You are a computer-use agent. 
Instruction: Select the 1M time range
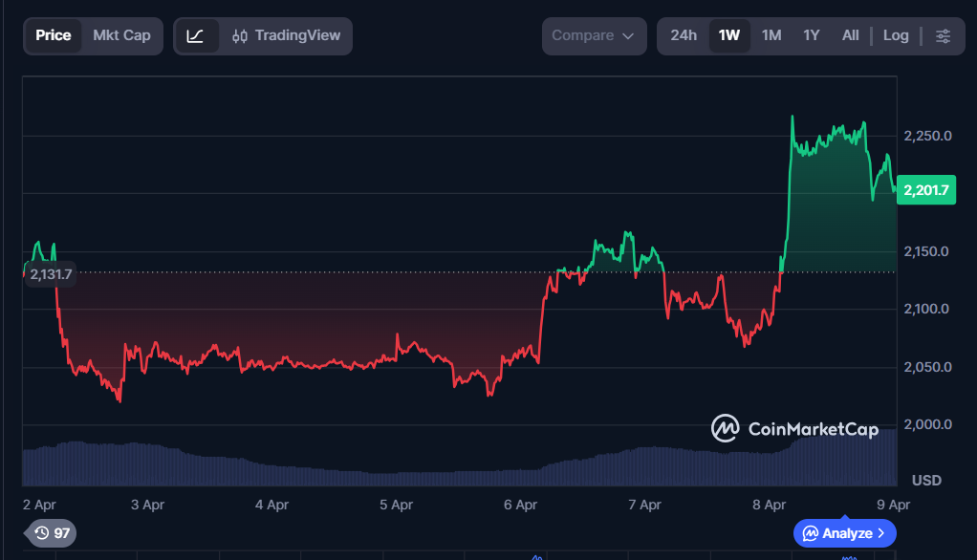tap(771, 36)
